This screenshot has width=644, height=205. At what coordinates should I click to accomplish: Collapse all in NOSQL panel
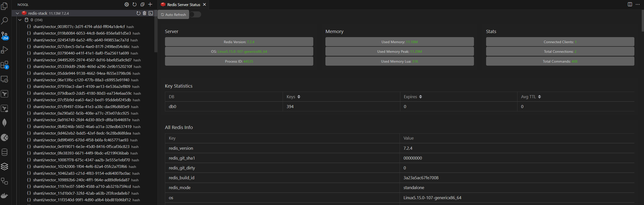coord(142,5)
